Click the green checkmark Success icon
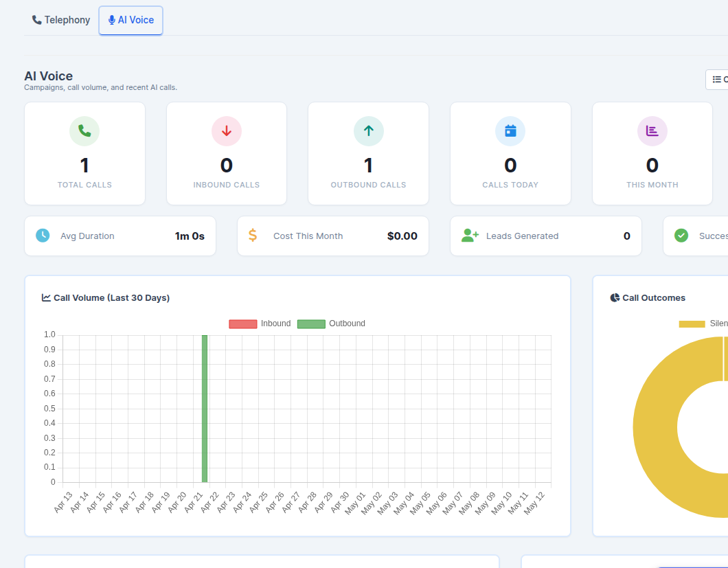This screenshot has width=728, height=568. [x=681, y=236]
